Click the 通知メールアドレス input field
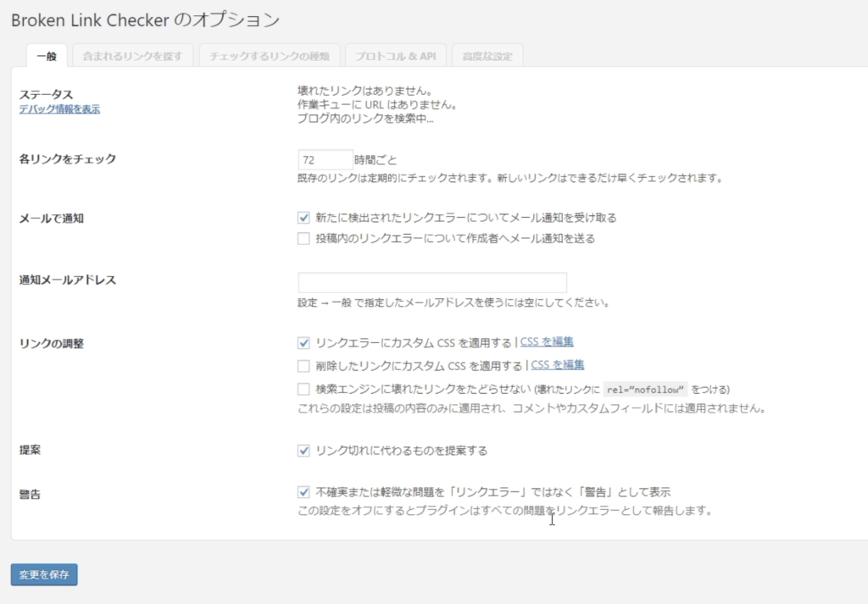The height and width of the screenshot is (604, 868). coord(432,282)
